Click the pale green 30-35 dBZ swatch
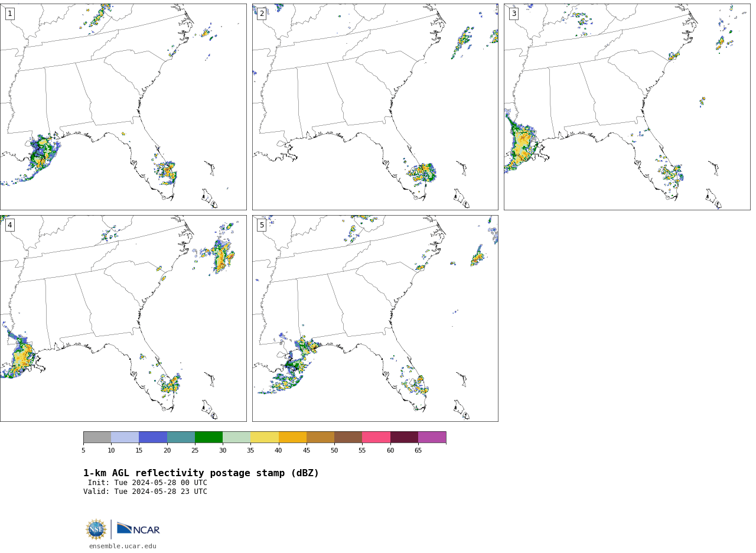 [237, 437]
